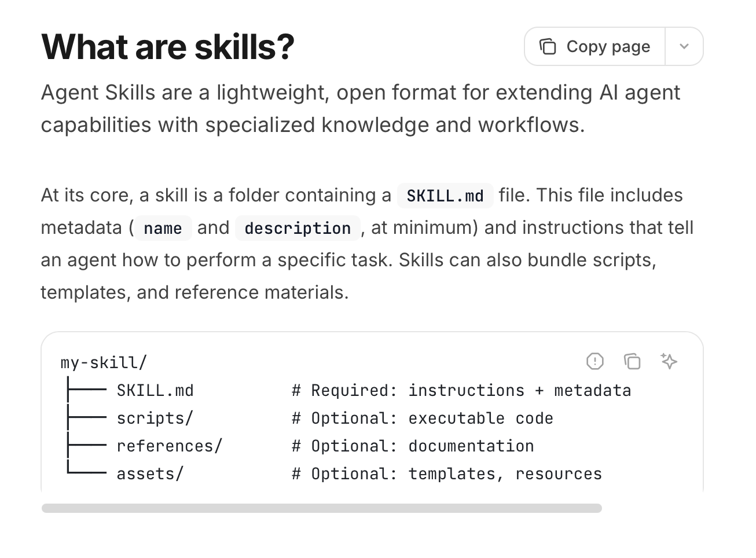Open the chevron dropdown beside Copy page
This screenshot has height=558, width=756.
(684, 46)
